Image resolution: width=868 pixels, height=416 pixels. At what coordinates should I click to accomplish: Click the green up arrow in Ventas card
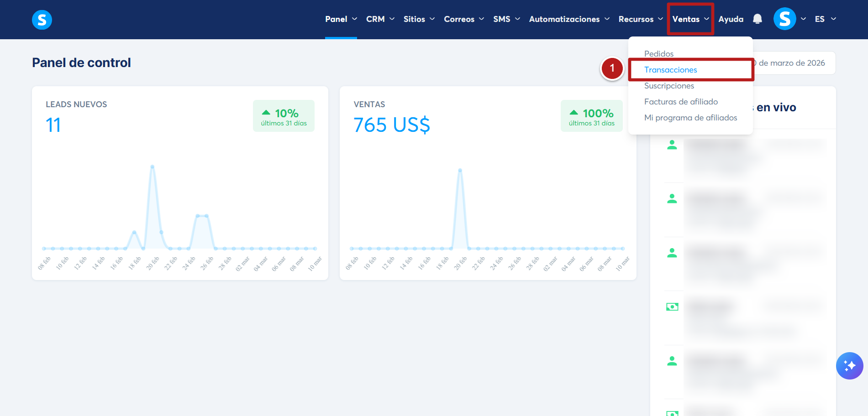pyautogui.click(x=573, y=113)
